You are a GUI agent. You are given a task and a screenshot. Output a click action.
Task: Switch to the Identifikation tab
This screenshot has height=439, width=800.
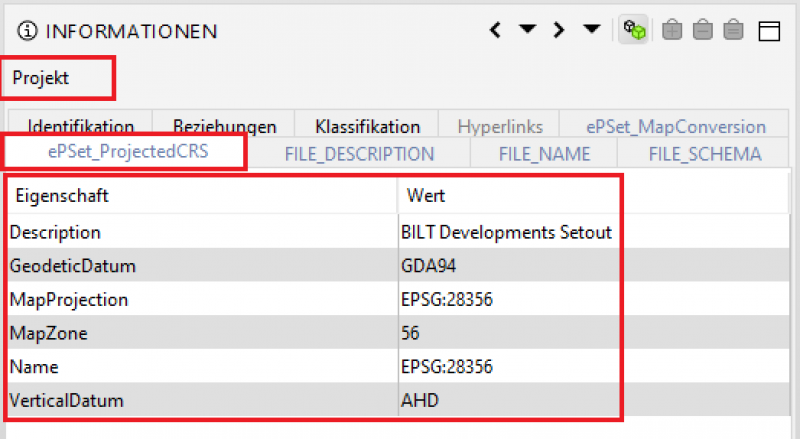coord(81,126)
